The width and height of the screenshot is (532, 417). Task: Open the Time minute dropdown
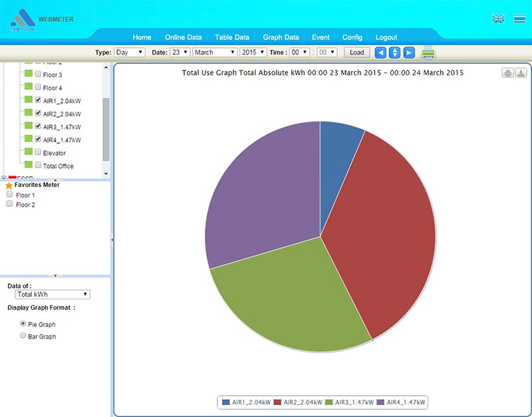pyautogui.click(x=327, y=53)
